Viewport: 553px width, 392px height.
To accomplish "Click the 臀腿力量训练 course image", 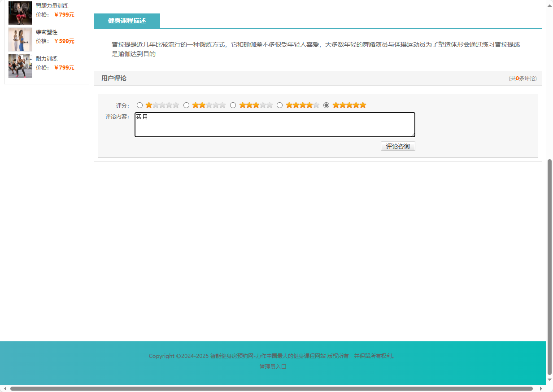I will (x=20, y=13).
